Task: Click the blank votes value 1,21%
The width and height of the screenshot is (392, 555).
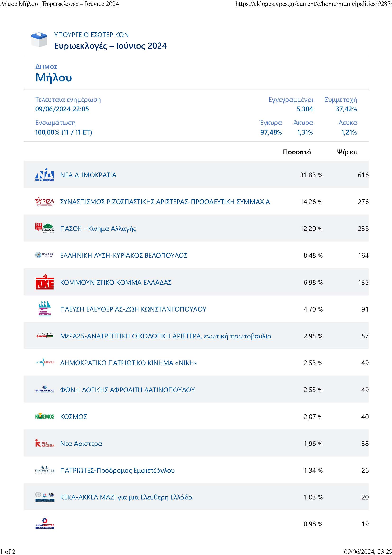Action: coord(349,132)
